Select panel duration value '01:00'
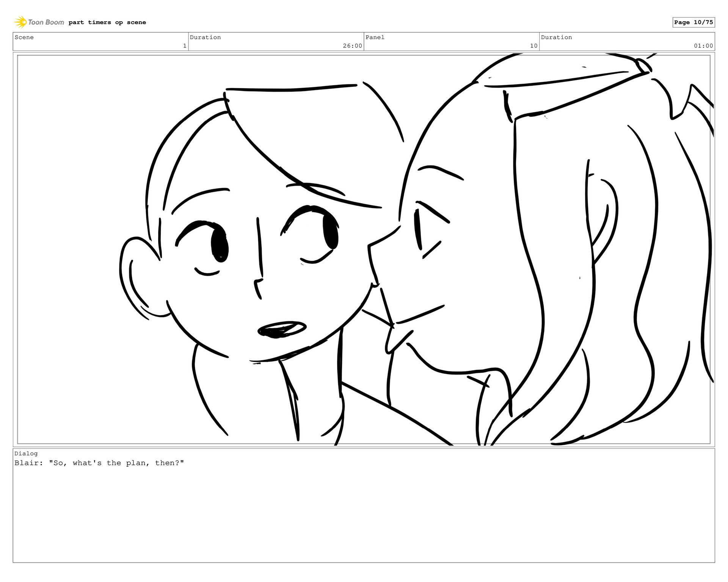Image resolution: width=728 pixels, height=582 pixels. click(704, 46)
